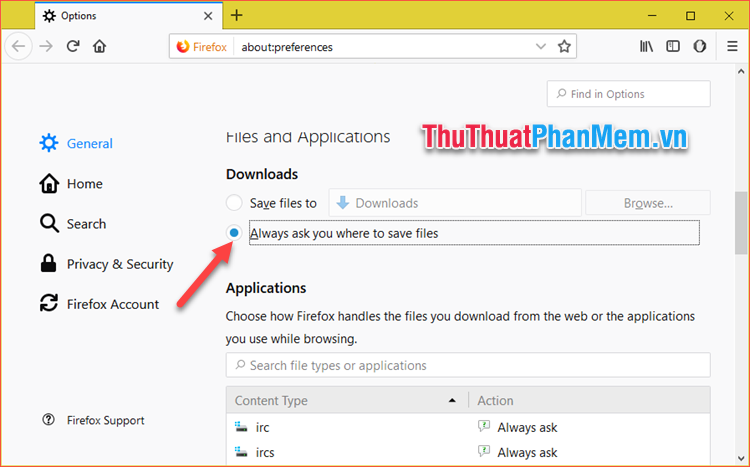The width and height of the screenshot is (750, 467).
Task: Click the Search file types or applications field
Action: point(468,366)
